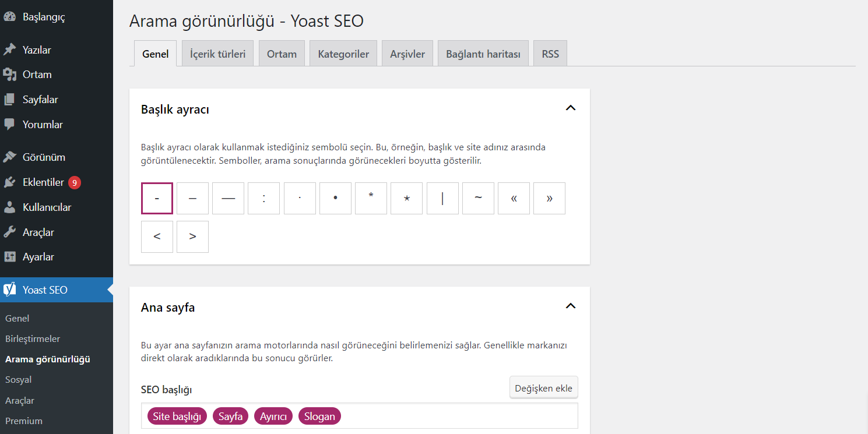This screenshot has height=434, width=868.
Task: Click the Ortam media icon
Action: (9, 75)
